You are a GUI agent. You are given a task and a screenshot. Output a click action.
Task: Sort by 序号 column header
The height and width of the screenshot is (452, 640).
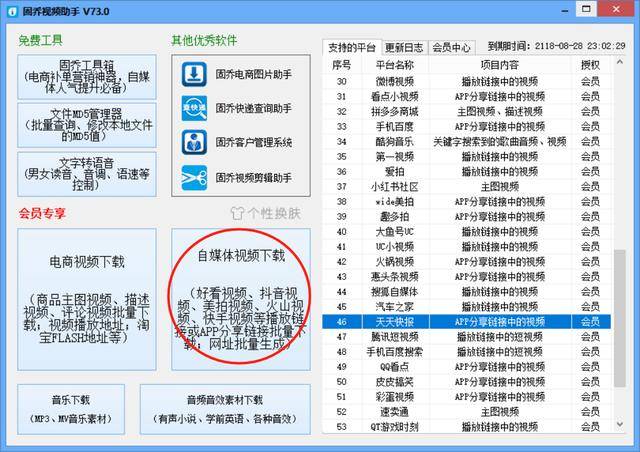[342, 65]
